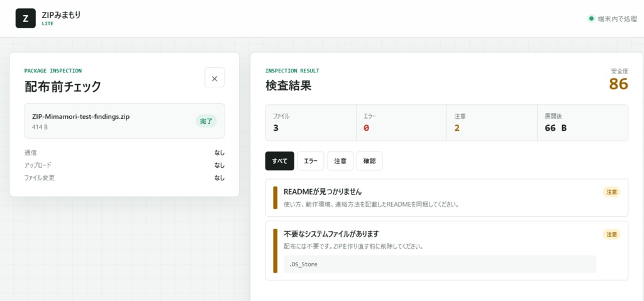Click the ファイル count 3 stat
The image size is (644, 301).
pyautogui.click(x=311, y=123)
